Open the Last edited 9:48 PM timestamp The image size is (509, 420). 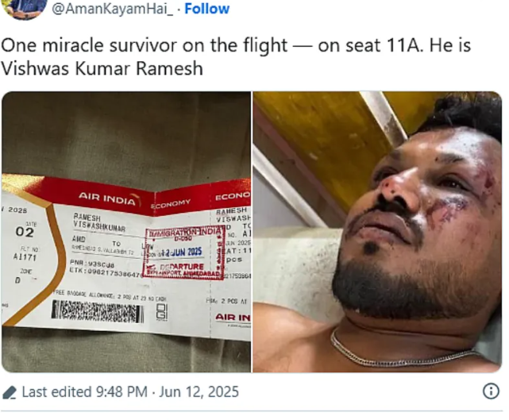[x=84, y=391]
